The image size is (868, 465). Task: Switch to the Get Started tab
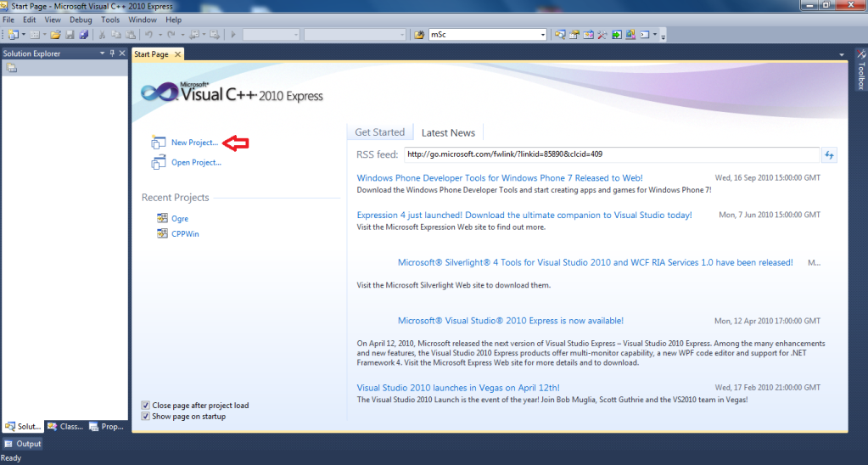[x=379, y=132]
